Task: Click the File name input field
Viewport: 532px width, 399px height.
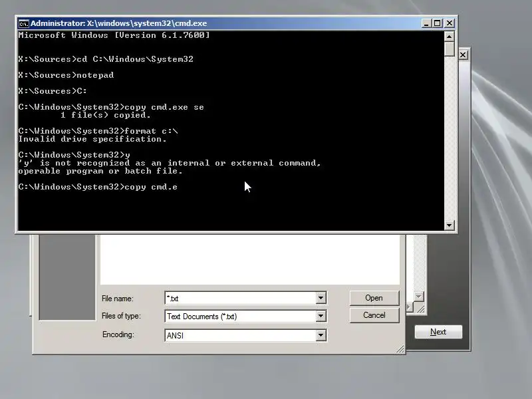Action: [241, 298]
